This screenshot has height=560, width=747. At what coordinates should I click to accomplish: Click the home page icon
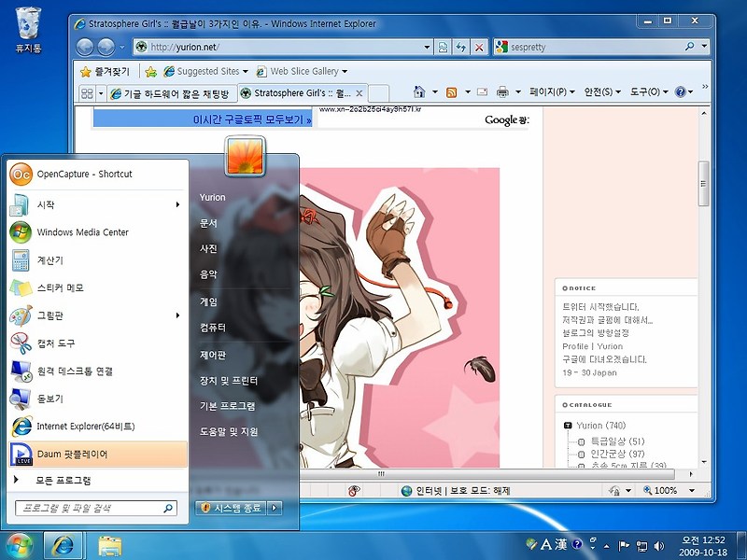[419, 91]
